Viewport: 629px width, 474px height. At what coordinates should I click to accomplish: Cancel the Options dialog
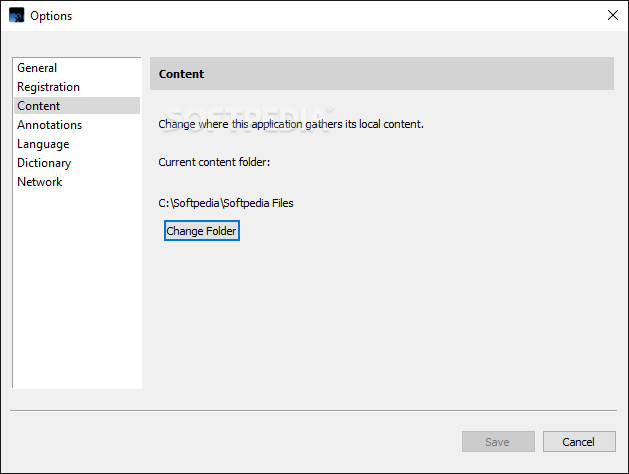coord(579,442)
